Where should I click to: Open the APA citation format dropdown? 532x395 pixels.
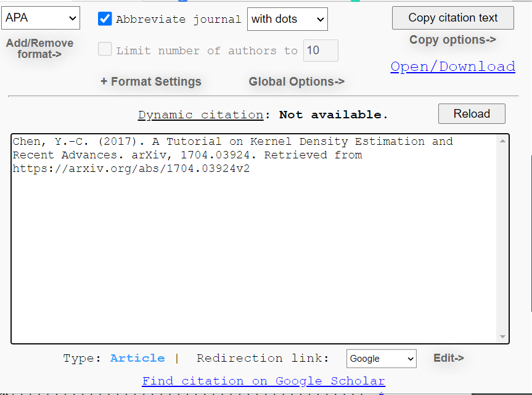click(x=41, y=18)
